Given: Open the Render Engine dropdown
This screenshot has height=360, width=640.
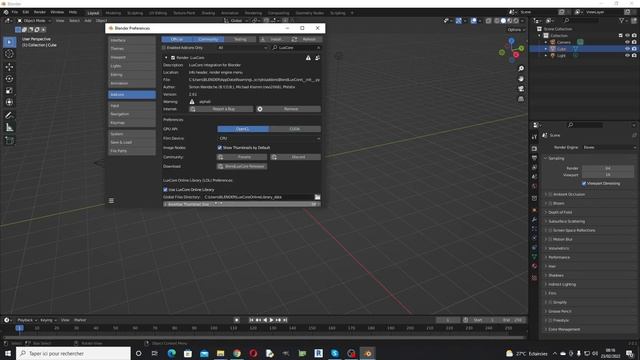Looking at the screenshot, I should click(609, 147).
